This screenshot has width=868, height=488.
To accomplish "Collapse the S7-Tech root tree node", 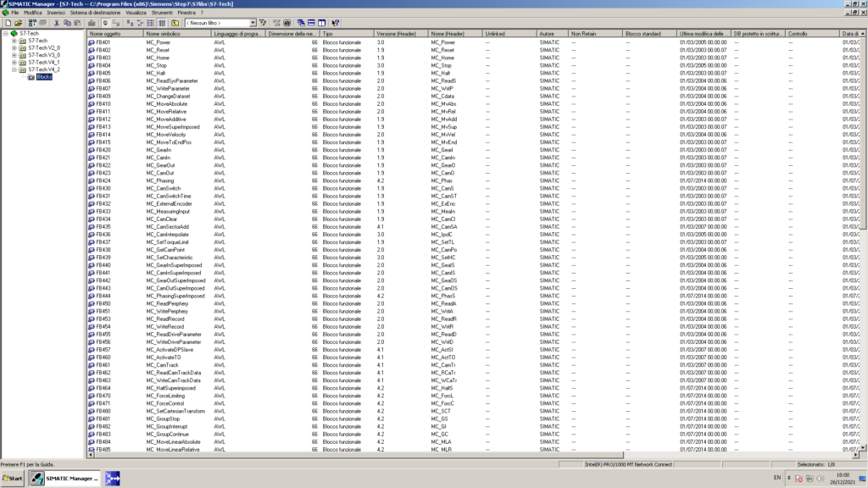I will point(6,33).
